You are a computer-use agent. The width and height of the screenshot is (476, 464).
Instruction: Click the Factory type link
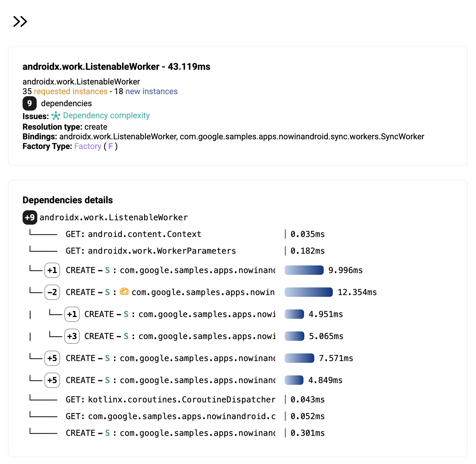click(87, 146)
